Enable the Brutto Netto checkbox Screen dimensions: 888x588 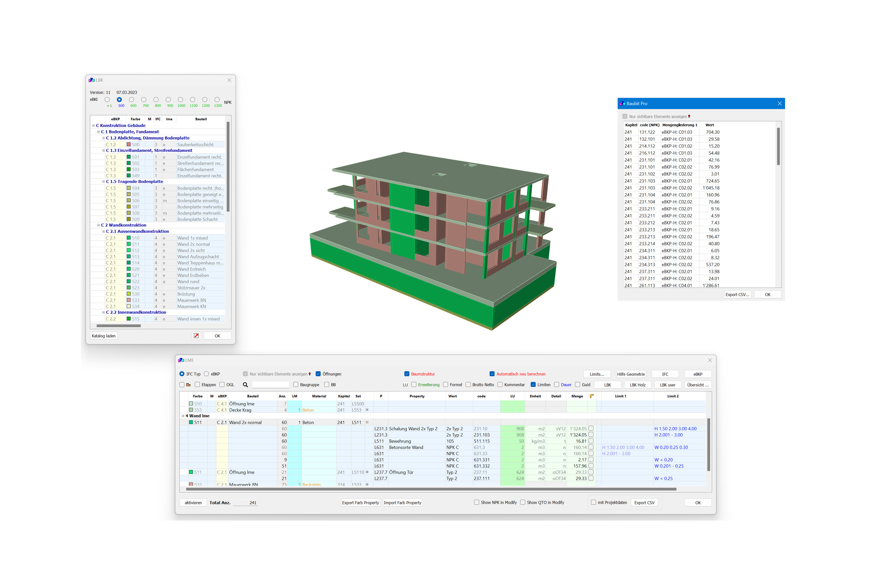click(x=468, y=385)
